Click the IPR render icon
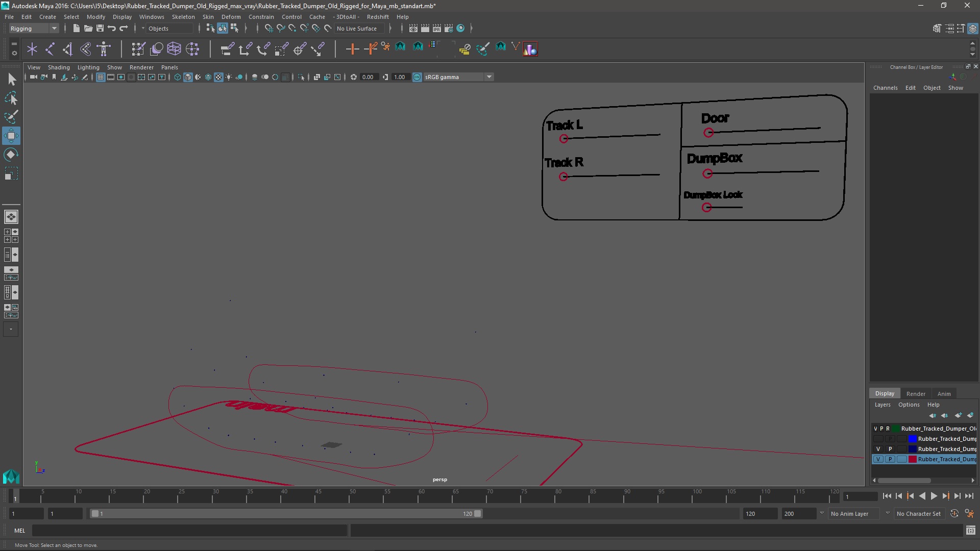 [x=437, y=29]
